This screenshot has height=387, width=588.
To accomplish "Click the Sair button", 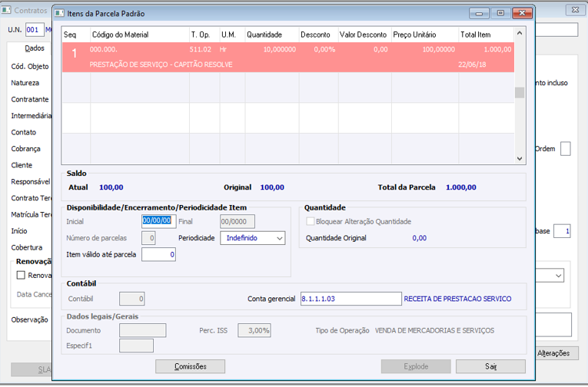I will point(490,366).
